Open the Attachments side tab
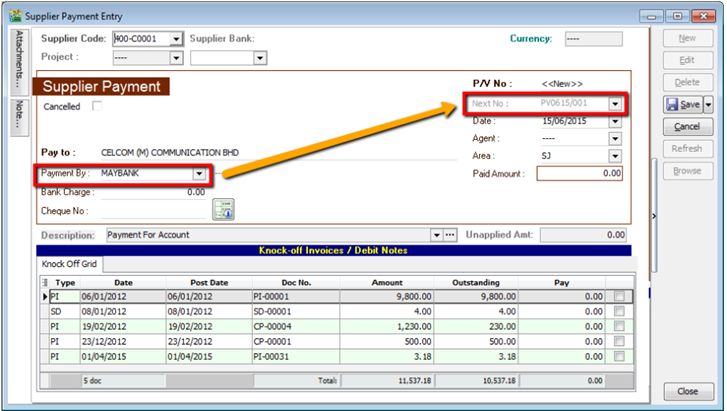This screenshot has height=411, width=727. pyautogui.click(x=19, y=62)
